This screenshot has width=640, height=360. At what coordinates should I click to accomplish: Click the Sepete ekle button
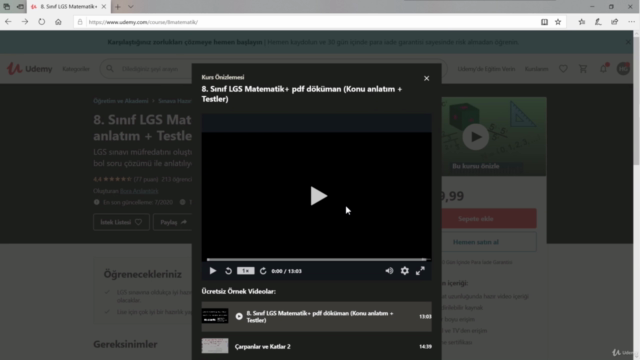click(489, 219)
